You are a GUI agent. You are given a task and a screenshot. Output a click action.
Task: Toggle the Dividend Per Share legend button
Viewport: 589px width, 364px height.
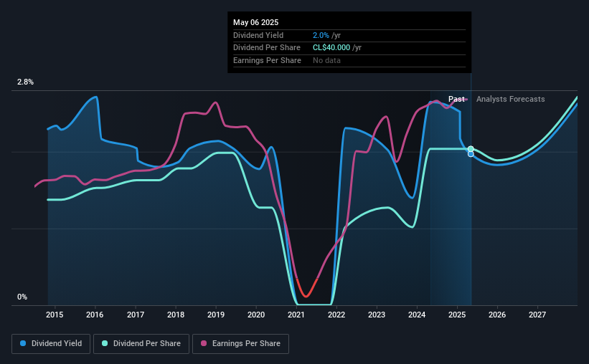(x=141, y=344)
